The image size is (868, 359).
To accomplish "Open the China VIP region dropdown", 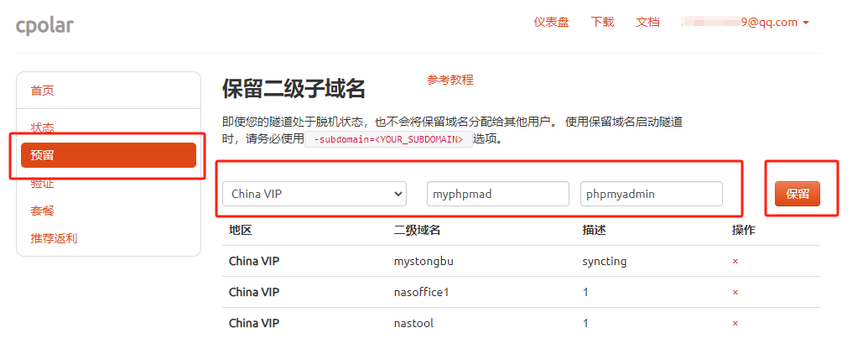I will pos(314,194).
